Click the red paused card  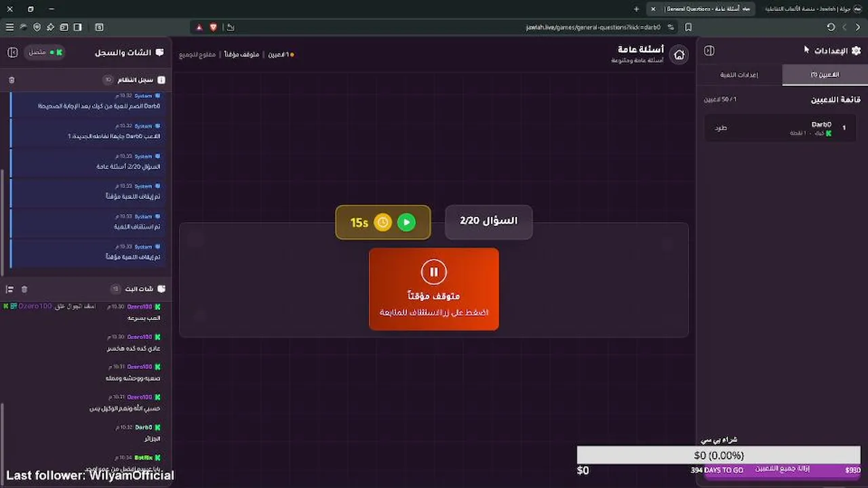pos(434,289)
